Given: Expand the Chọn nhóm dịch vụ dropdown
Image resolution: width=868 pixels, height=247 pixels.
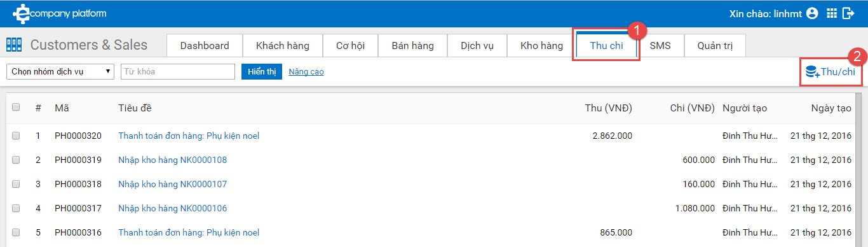Looking at the screenshot, I should pos(60,71).
